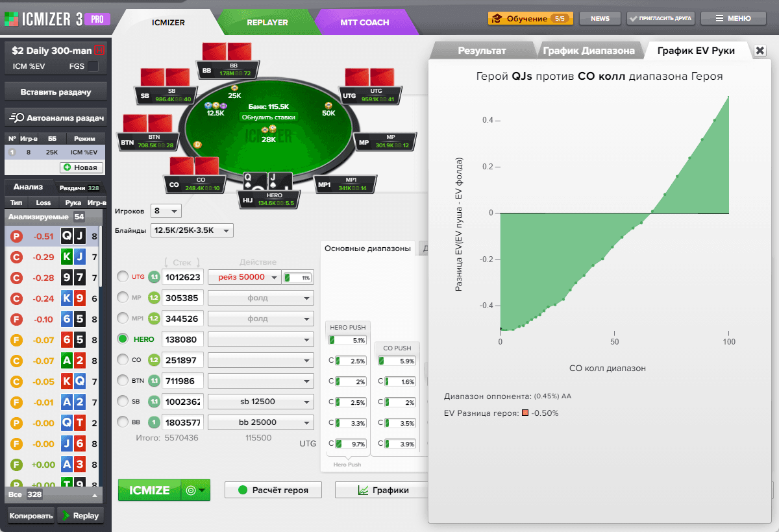The image size is (779, 532).
Task: Click the MP 1.2 multiplier badge
Action: point(154,298)
